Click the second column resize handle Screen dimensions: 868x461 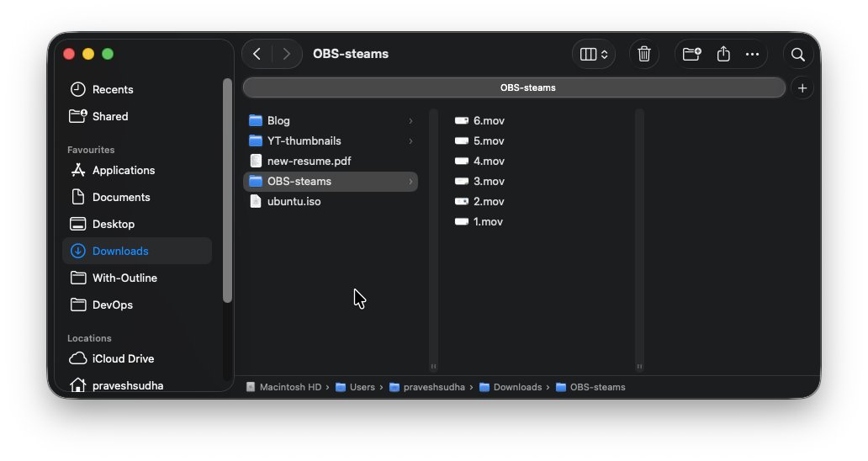639,367
